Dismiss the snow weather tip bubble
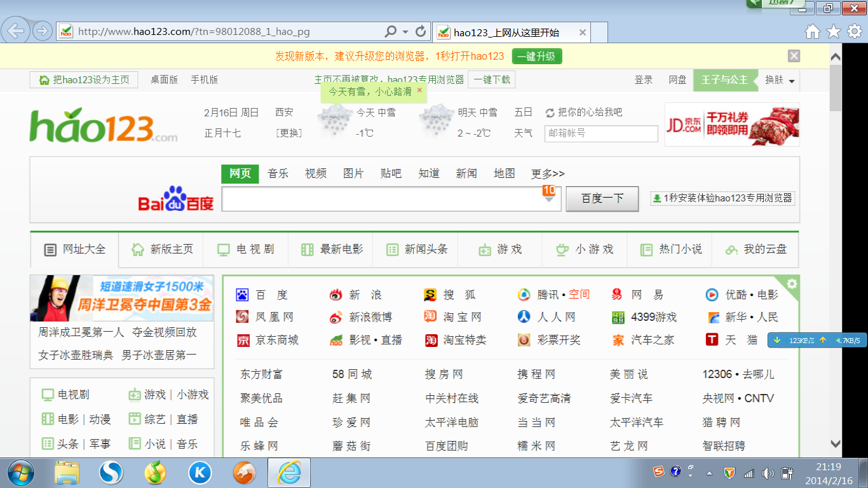 coord(419,90)
